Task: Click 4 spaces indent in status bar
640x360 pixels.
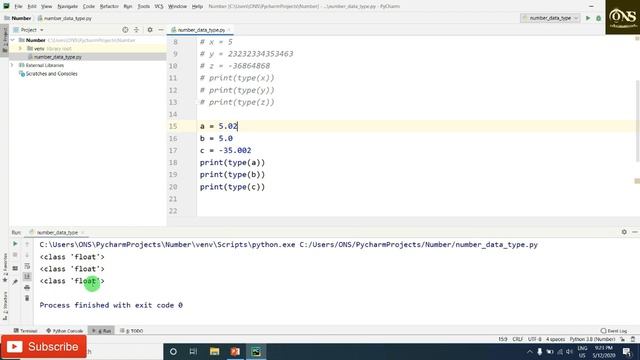Action: pyautogui.click(x=555, y=339)
